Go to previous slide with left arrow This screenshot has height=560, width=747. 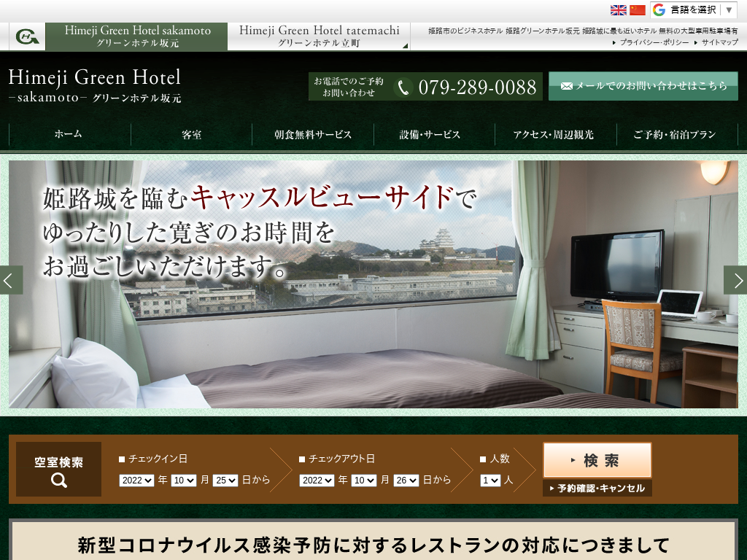(x=11, y=280)
